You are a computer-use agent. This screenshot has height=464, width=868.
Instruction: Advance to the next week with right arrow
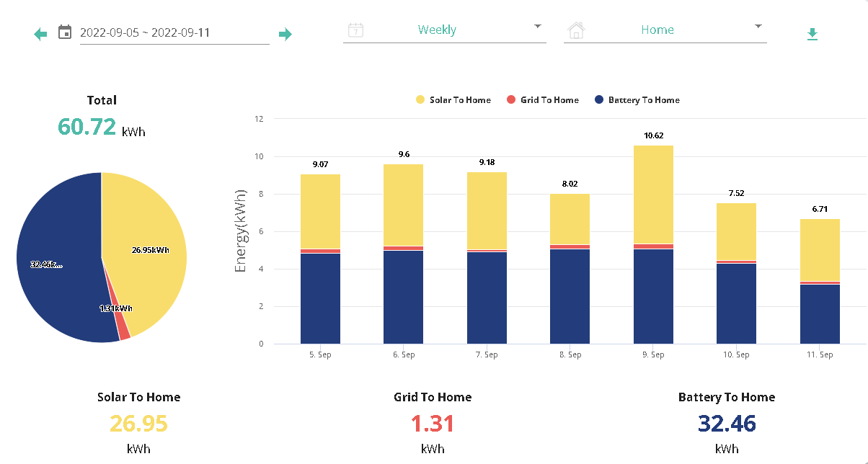tap(285, 34)
